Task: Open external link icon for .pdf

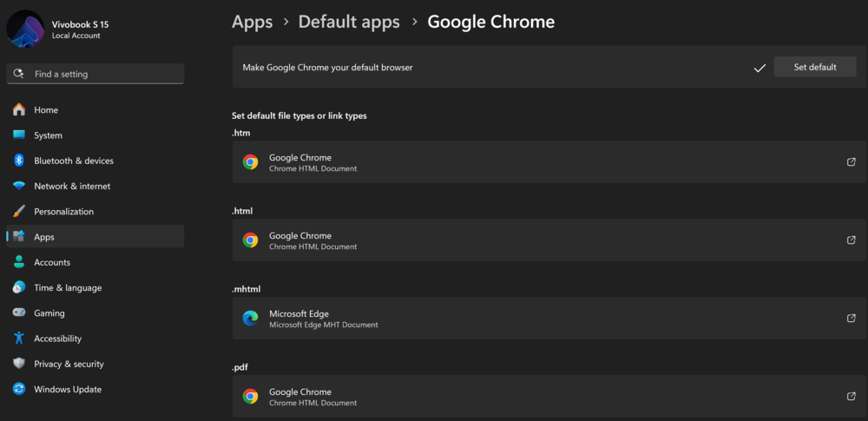Action: 852,396
